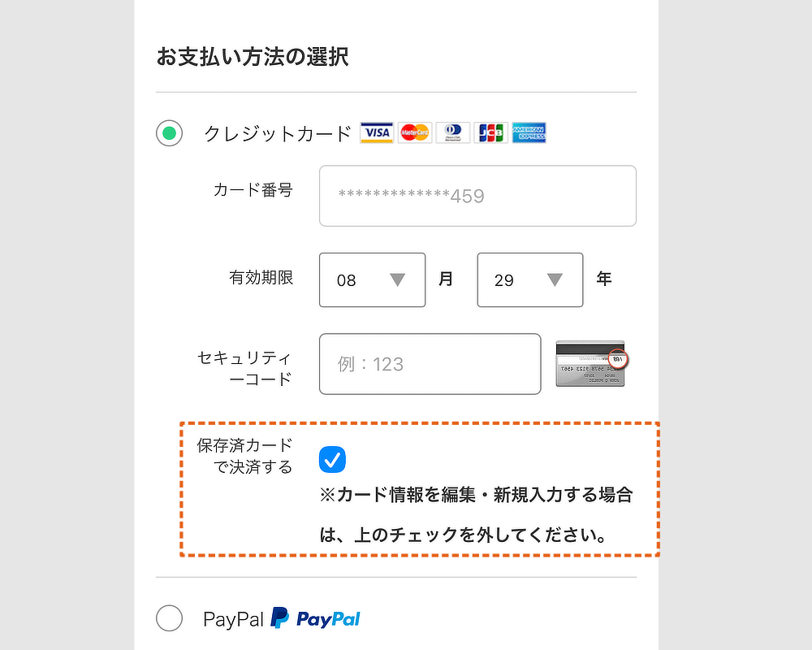Click the クレジットカード option label
The height and width of the screenshot is (650, 812).
click(x=278, y=134)
